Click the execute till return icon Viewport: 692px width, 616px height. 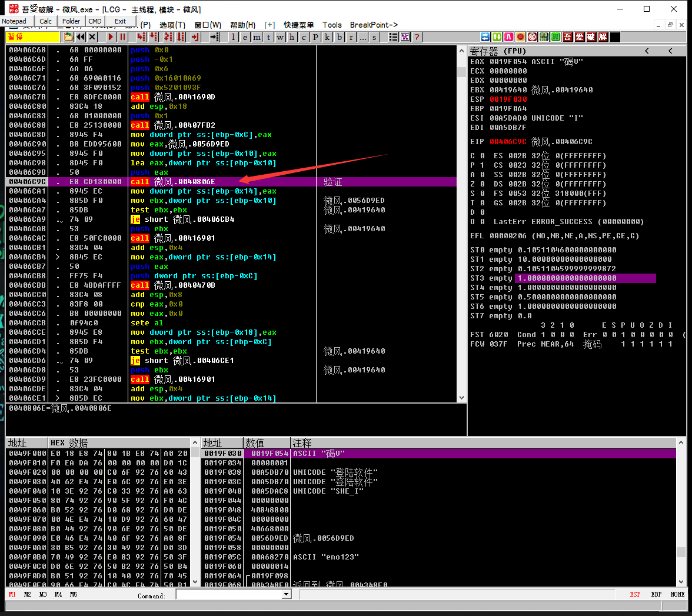pos(195,37)
